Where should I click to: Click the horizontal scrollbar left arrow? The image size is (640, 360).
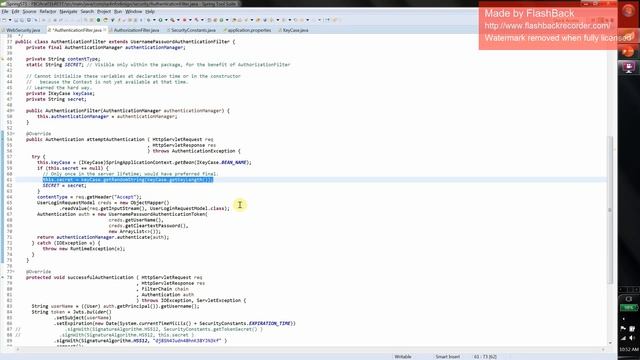[x=18, y=349]
